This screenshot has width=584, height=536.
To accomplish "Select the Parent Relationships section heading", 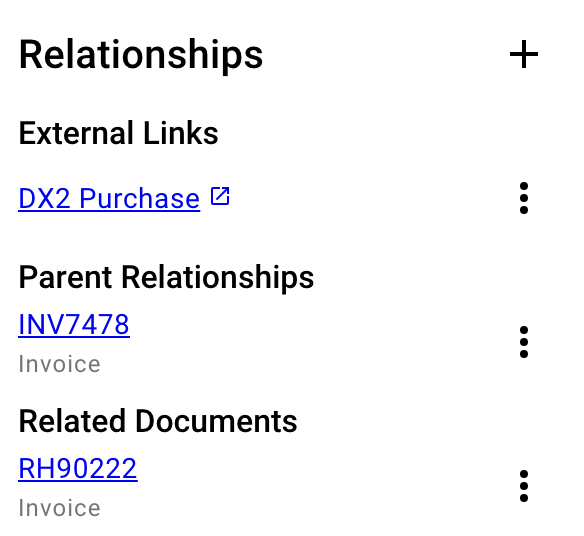I will click(x=166, y=277).
